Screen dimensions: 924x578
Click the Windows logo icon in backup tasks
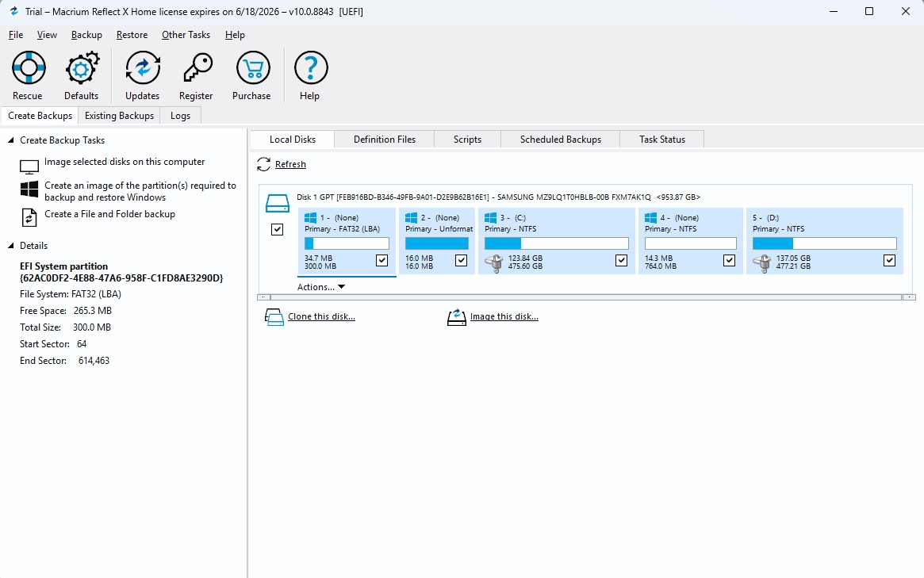(29, 189)
